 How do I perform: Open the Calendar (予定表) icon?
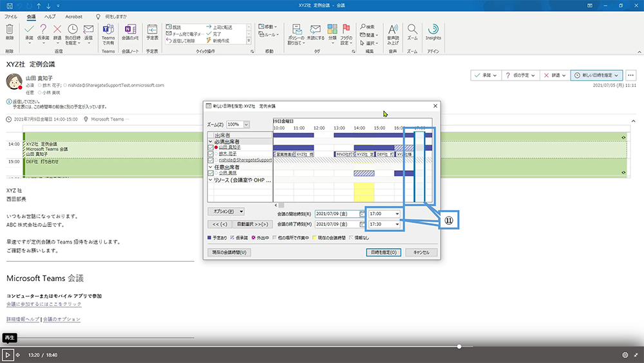(x=152, y=29)
